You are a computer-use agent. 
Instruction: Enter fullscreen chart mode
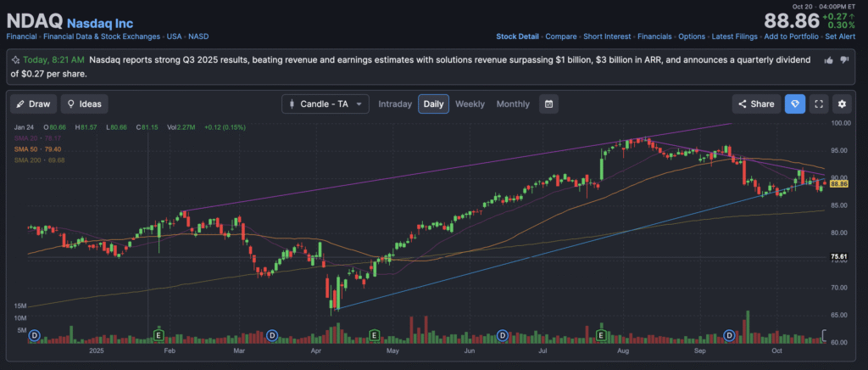coord(819,104)
